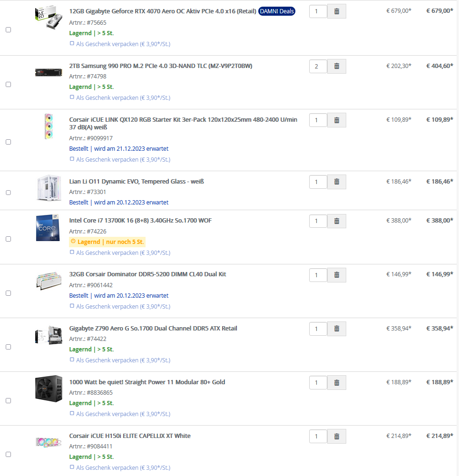
Task: Open 32GB Corsair Dominator DDR5-5200 link
Action: tap(147, 274)
